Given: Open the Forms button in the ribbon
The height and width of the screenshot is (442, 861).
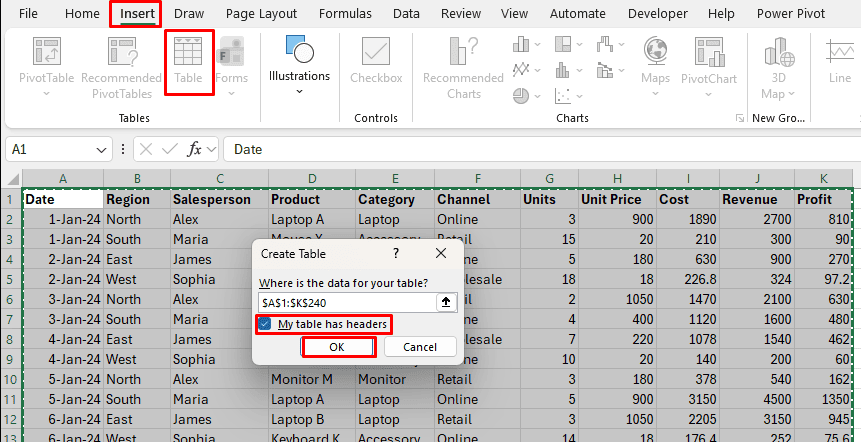Looking at the screenshot, I should pos(231,51).
